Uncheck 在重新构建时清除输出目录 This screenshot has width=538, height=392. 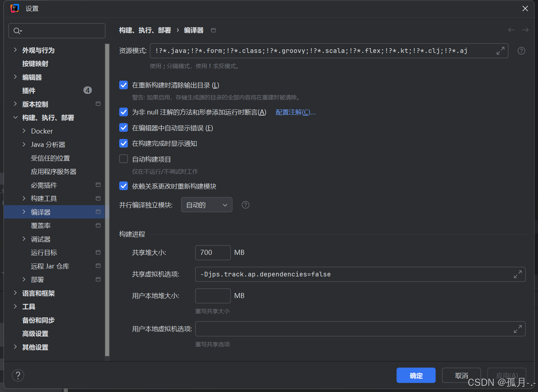click(x=124, y=85)
